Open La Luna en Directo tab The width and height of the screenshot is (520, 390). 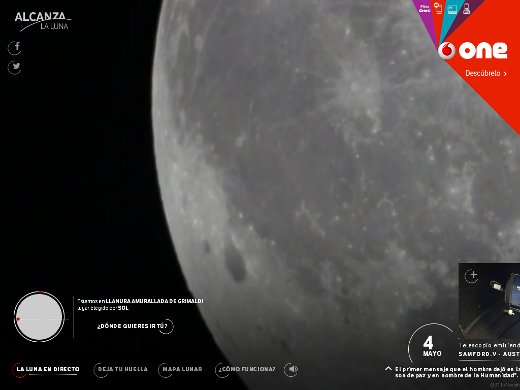click(48, 369)
